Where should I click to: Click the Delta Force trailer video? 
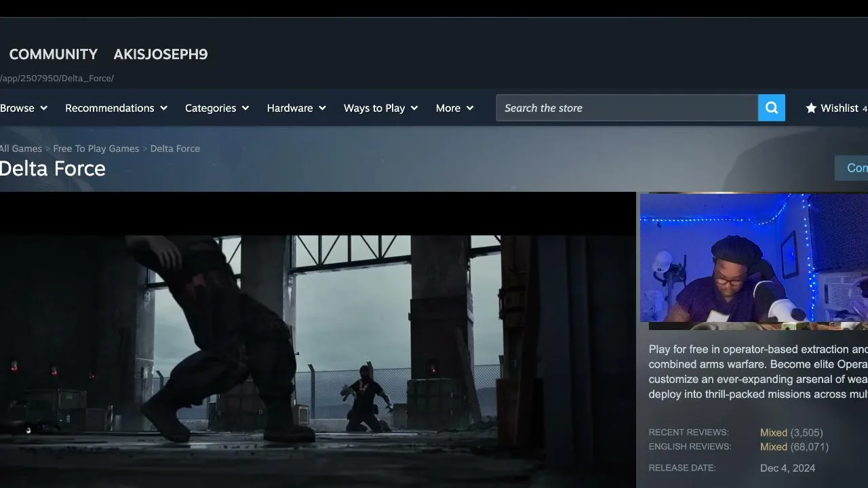pos(318,340)
